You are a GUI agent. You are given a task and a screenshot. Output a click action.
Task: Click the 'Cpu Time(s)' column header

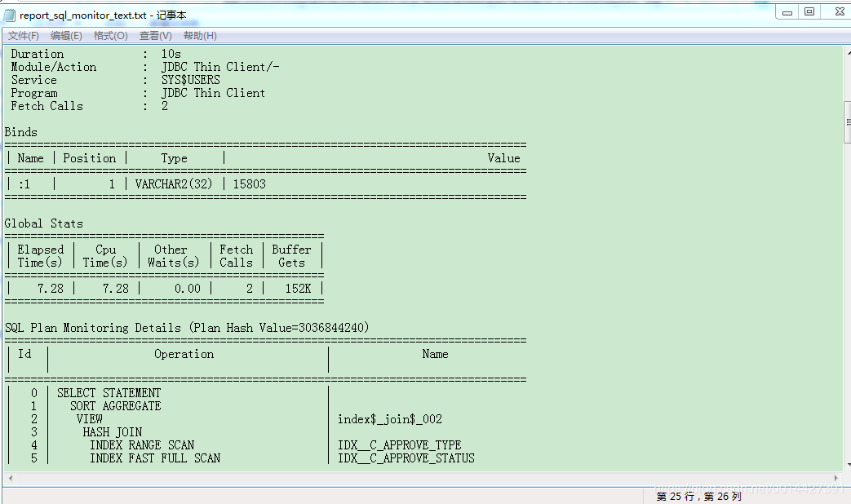pyautogui.click(x=105, y=256)
